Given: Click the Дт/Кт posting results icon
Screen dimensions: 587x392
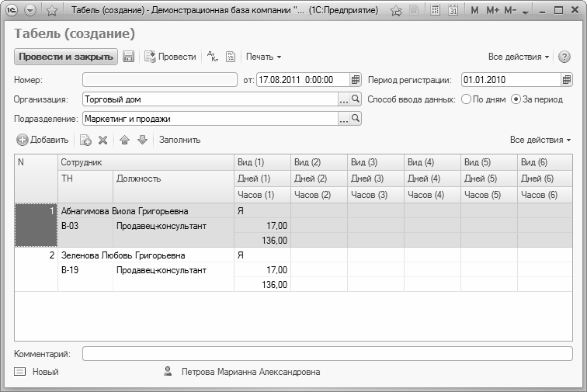Looking at the screenshot, I should (210, 57).
